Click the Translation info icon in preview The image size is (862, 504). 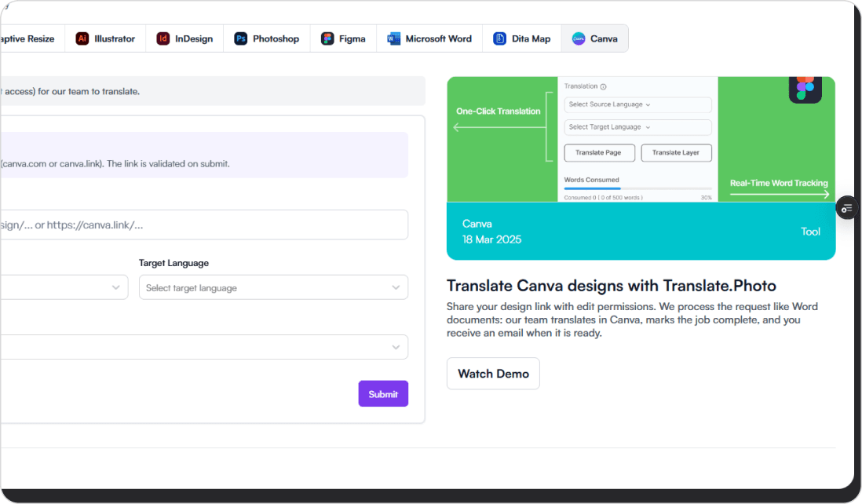[603, 87]
